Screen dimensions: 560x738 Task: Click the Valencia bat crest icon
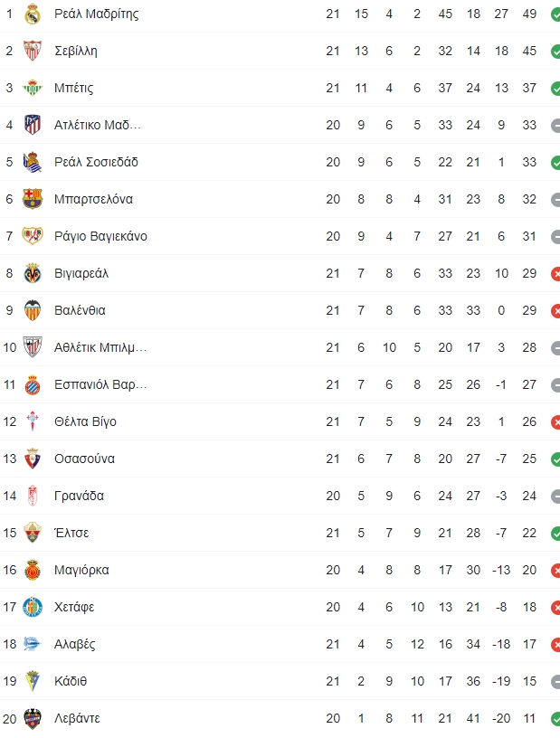coord(33,310)
